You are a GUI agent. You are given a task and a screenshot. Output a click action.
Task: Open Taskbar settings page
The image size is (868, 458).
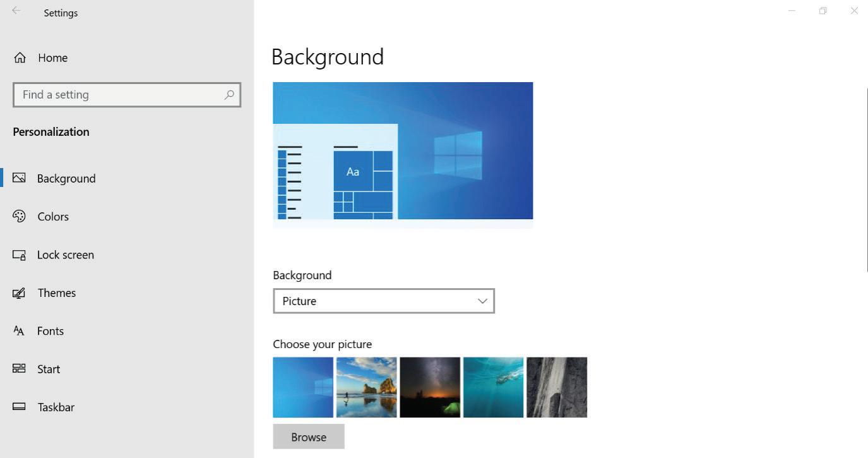click(127, 407)
